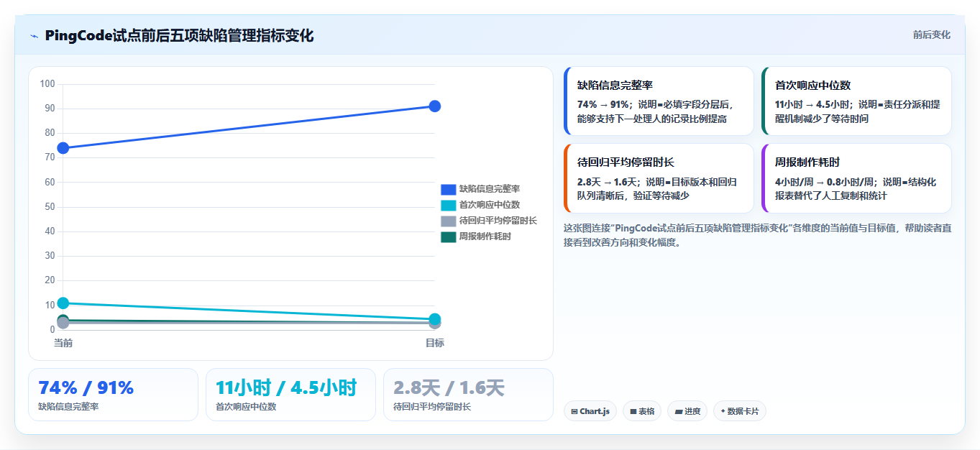Click the 待回归平均停留时长 legend label
980x450 pixels.
(498, 221)
